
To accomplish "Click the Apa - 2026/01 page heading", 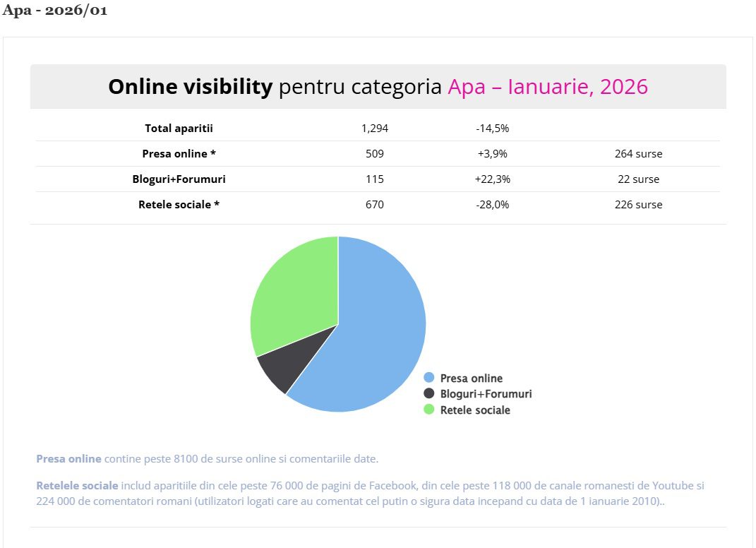I will pyautogui.click(x=55, y=11).
